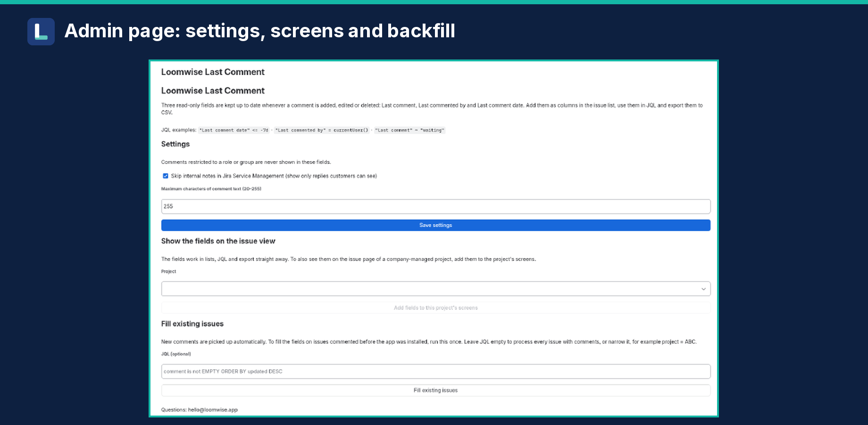
Task: Click the "Last commented by" = currentUser() example
Action: click(x=322, y=130)
